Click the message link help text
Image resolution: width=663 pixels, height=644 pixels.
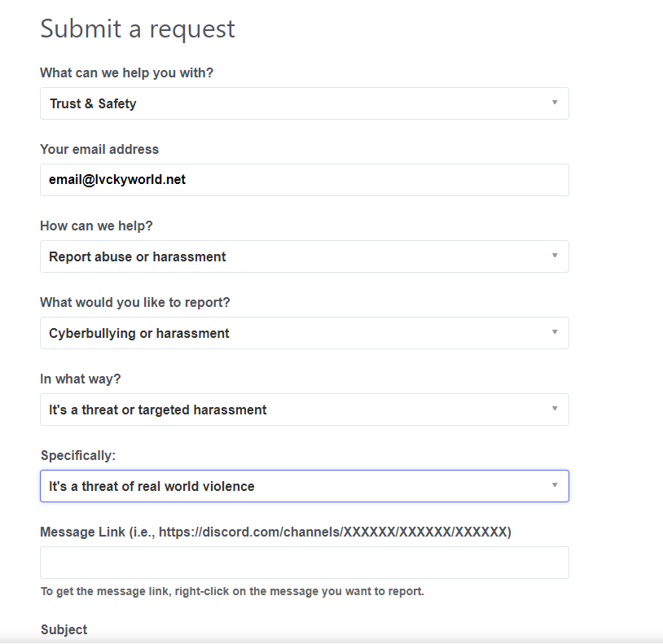tap(232, 591)
